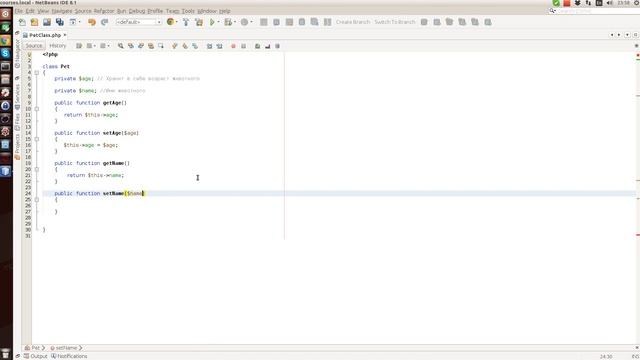Click the volume icon in system tray
Image resolution: width=640 pixels, height=360 pixels.
pos(610,3)
